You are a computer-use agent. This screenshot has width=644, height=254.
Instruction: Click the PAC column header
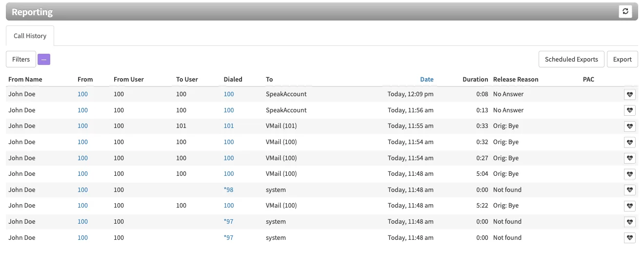point(588,79)
